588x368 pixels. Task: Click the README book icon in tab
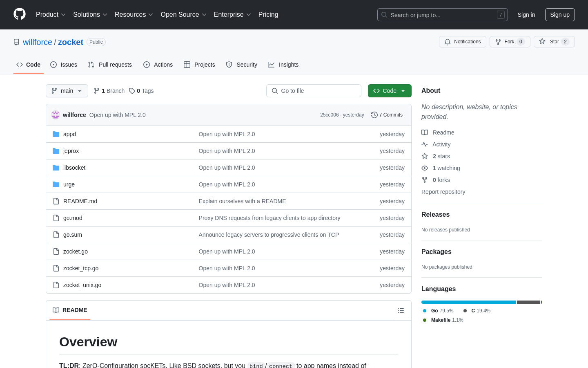pos(56,310)
